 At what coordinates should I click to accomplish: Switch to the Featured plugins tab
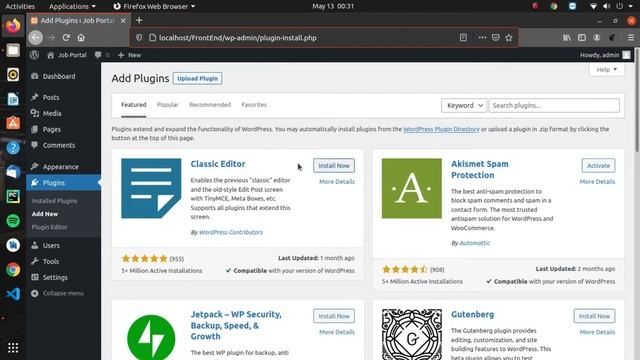[x=133, y=105]
